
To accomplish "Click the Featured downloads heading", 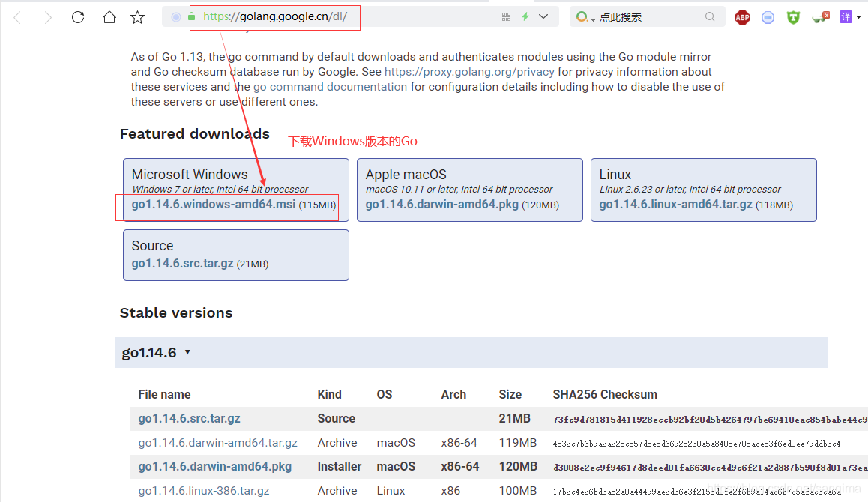I will click(x=195, y=133).
